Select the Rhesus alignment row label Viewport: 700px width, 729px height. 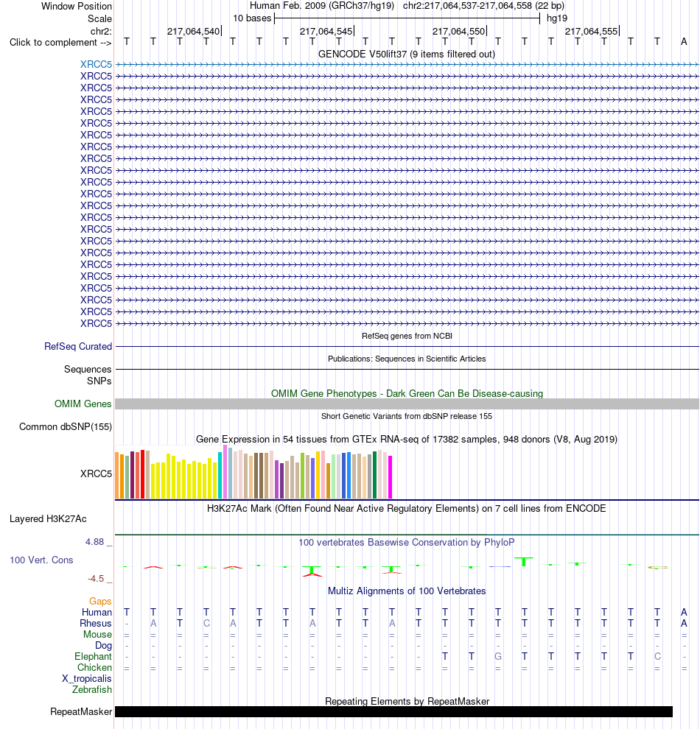pyautogui.click(x=96, y=624)
